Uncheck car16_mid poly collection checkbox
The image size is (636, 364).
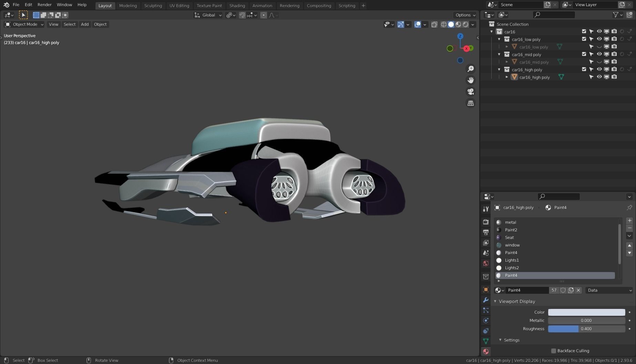584,54
